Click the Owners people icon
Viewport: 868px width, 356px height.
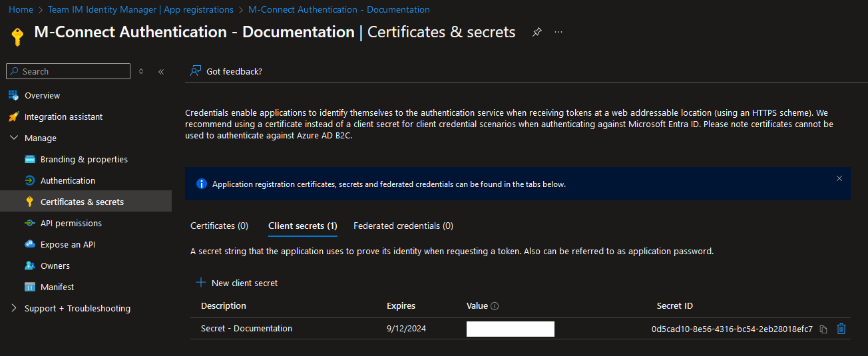click(29, 266)
